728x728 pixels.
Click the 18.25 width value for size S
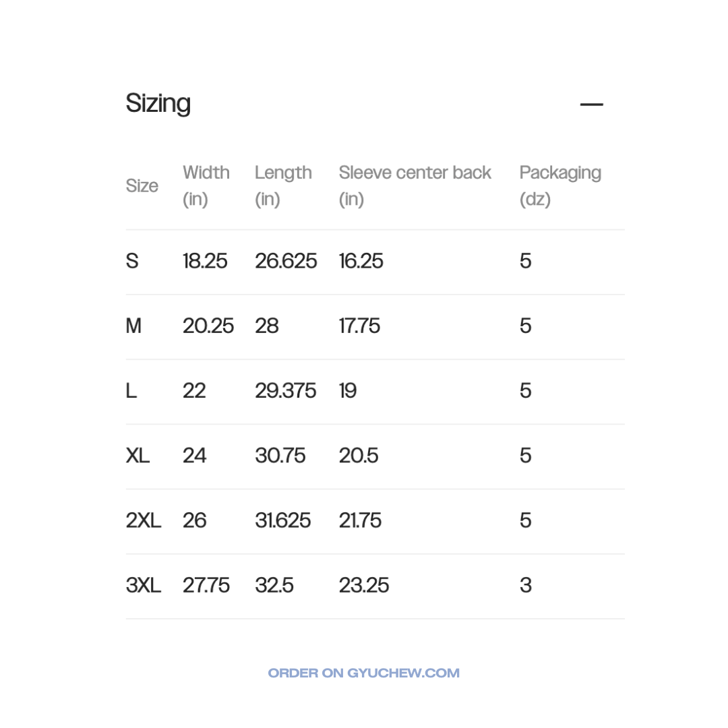coord(205,261)
